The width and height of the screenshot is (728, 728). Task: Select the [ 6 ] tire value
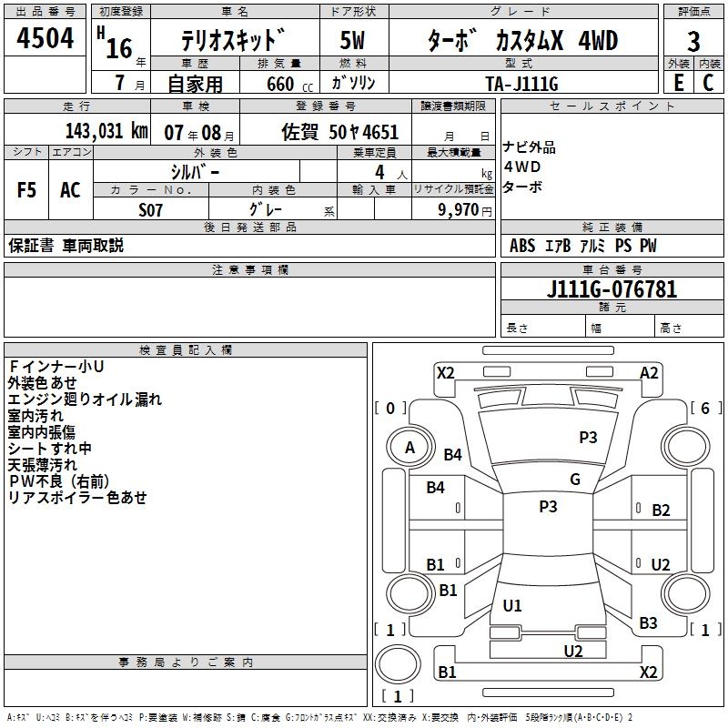click(706, 408)
